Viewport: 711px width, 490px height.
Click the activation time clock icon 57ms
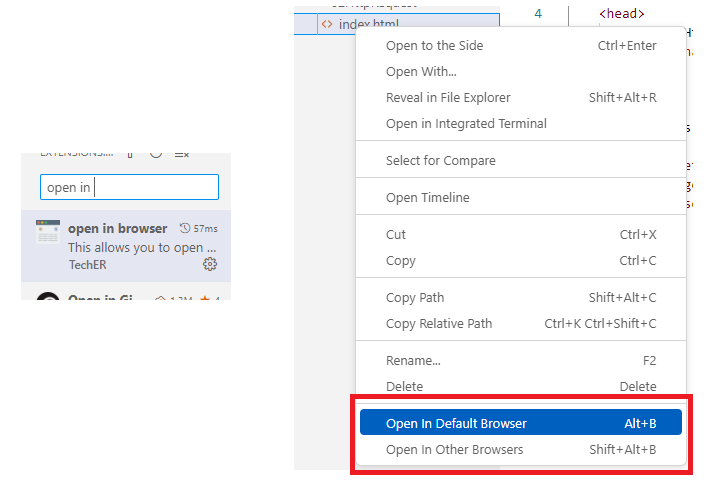click(x=185, y=228)
